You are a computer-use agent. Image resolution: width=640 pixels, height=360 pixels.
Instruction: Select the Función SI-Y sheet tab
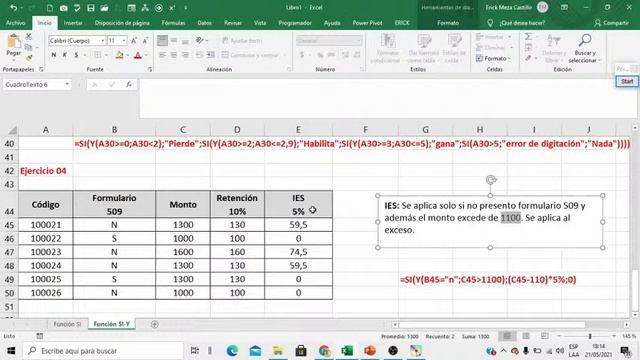[111, 324]
